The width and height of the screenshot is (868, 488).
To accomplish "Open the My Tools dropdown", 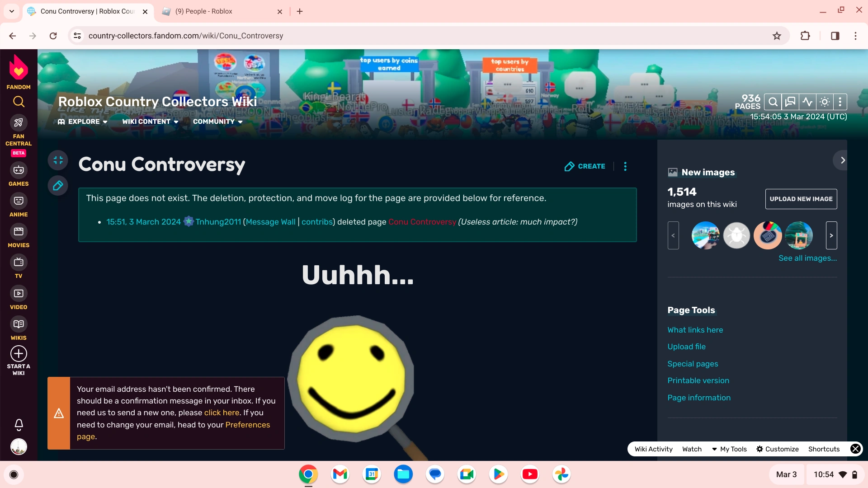I will [x=729, y=449].
